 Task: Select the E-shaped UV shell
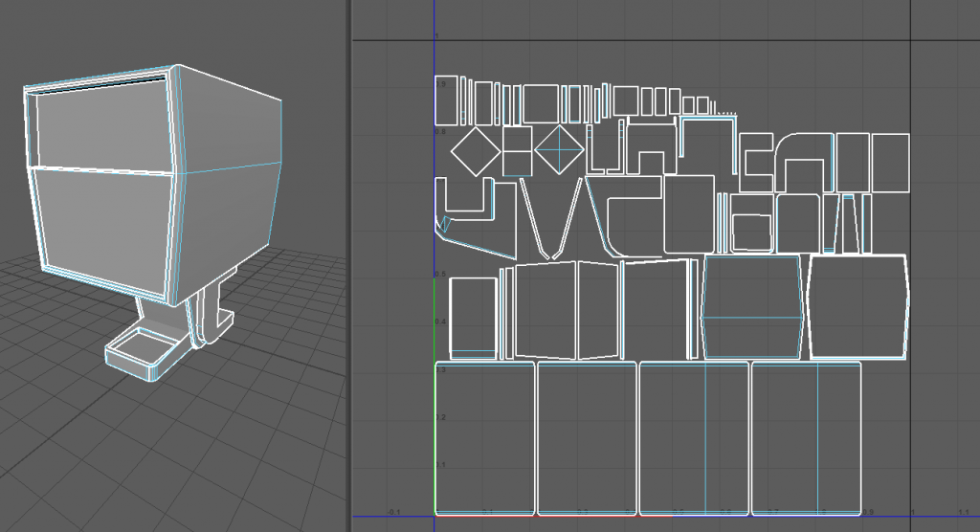click(x=757, y=162)
